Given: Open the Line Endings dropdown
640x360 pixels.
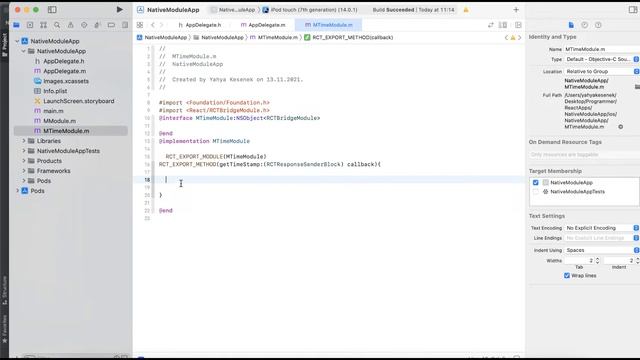Looking at the screenshot, I should point(602,238).
